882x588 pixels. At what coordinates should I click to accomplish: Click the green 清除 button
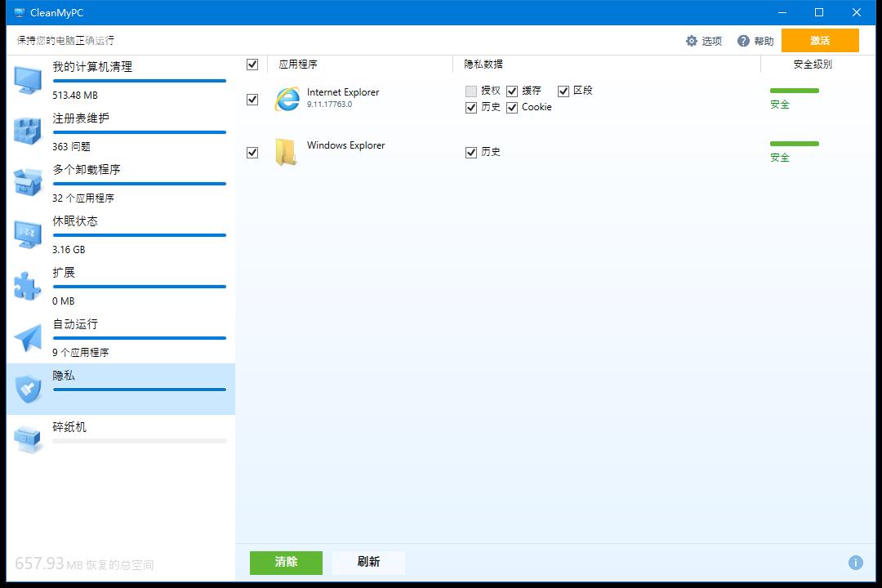coord(287,563)
